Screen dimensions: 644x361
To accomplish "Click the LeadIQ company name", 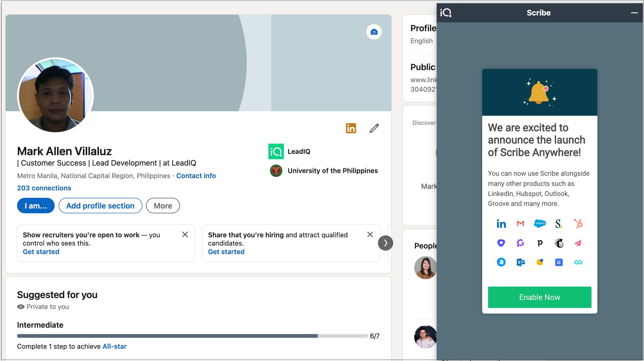I will [299, 151].
